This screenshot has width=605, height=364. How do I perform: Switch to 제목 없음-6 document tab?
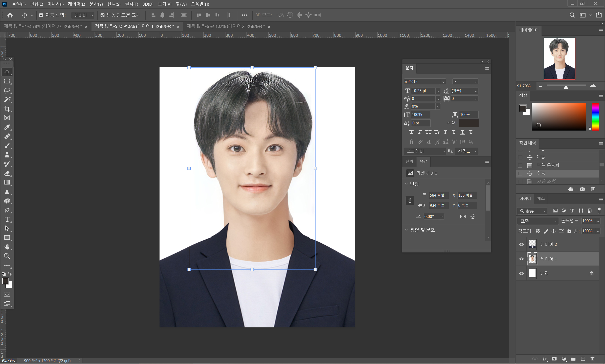(x=226, y=26)
